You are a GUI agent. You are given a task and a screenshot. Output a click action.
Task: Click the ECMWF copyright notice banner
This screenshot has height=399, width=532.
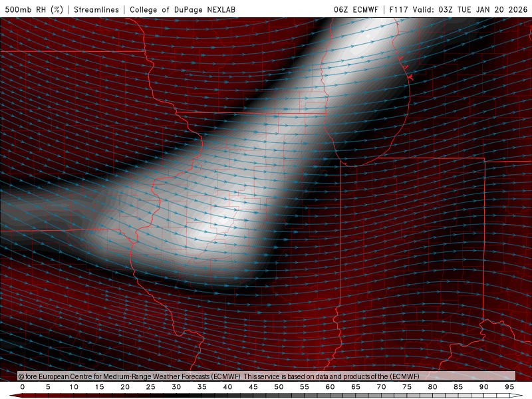pos(267,376)
